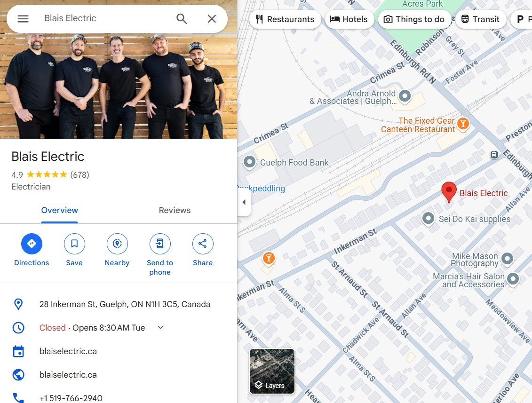Click Andra Arnold & Associates map marker
This screenshot has width=532, height=403.
405,96
